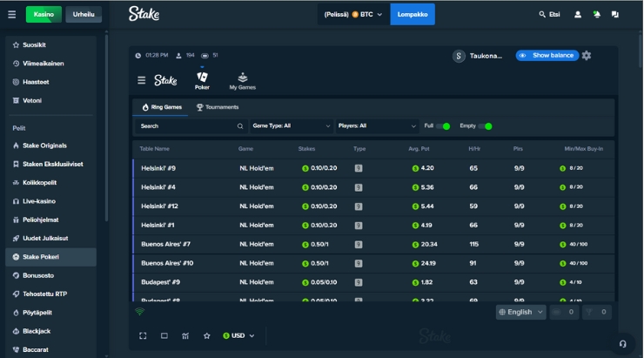644x358 pixels.
Task: Select Buenos Aires' #7 table row
Action: point(373,244)
